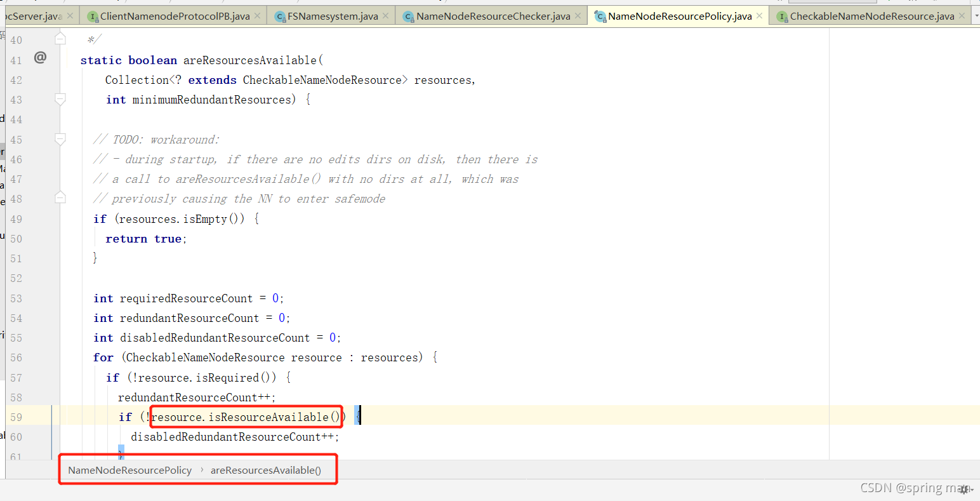The image size is (980, 501).
Task: Switch to FSNamesystem.java tab
Action: pyautogui.click(x=333, y=16)
